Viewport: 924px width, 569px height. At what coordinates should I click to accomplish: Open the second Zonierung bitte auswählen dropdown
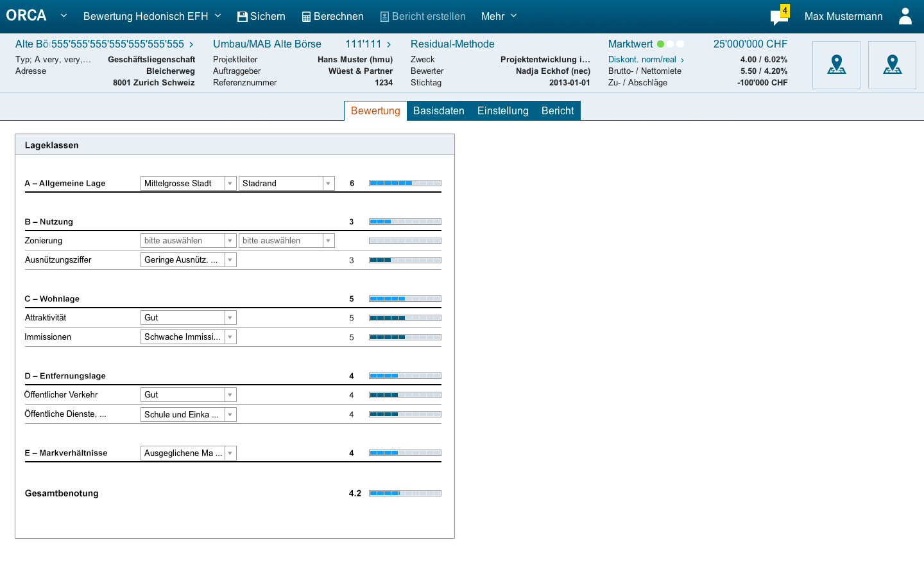(x=287, y=240)
